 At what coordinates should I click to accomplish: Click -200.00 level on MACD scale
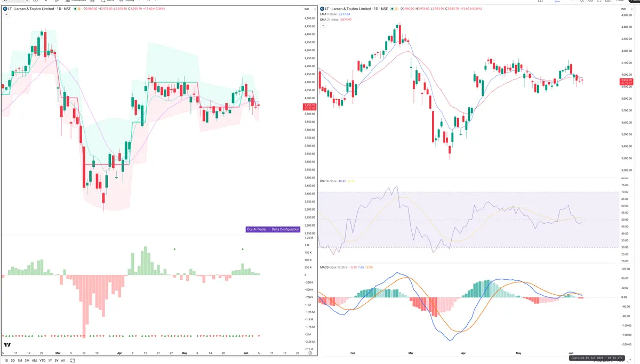point(626,344)
